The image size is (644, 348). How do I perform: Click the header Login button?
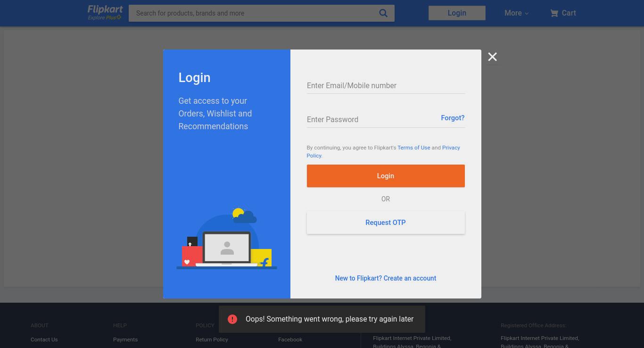[x=457, y=13]
